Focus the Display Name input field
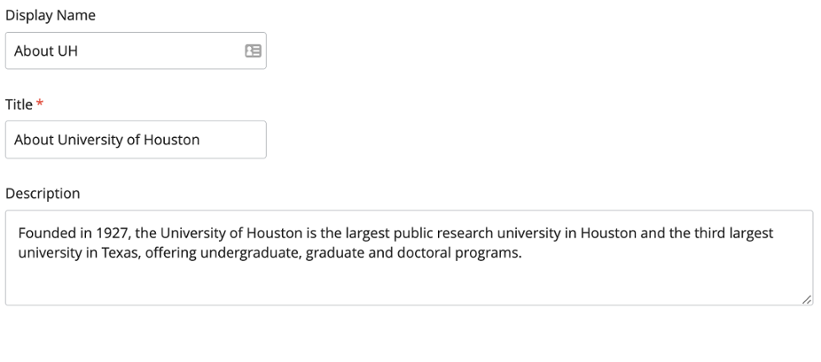Viewport: 821px width, 362px height. (136, 51)
